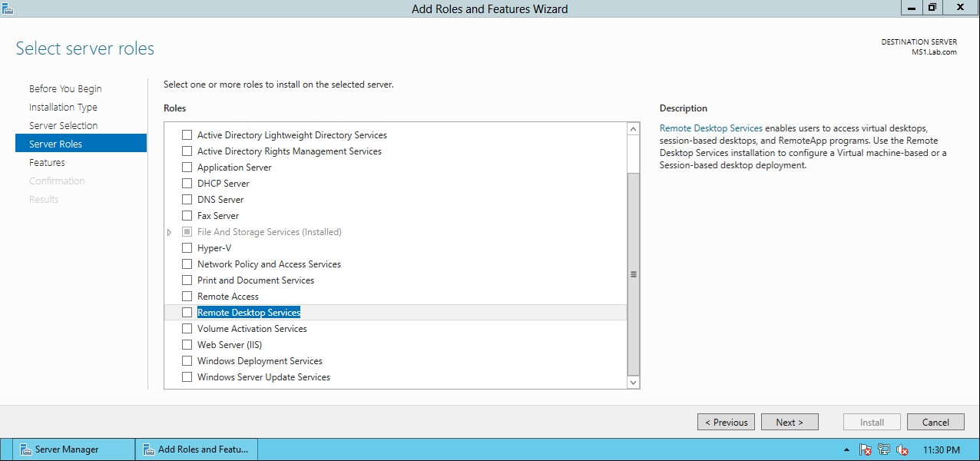Check Volume Activation Services box
Screen dimensions: 980x461
coord(187,329)
